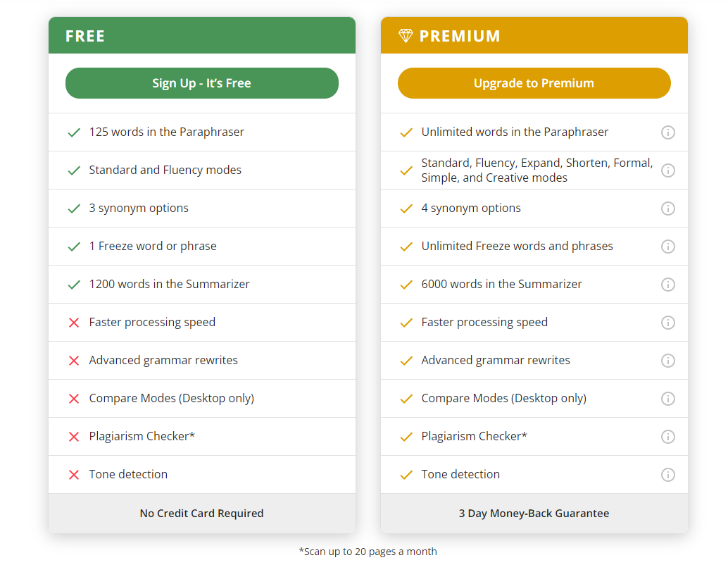Click red X next to Free Plagiarism Checker
Image resolution: width=728 pixels, height=572 pixels.
click(x=74, y=437)
